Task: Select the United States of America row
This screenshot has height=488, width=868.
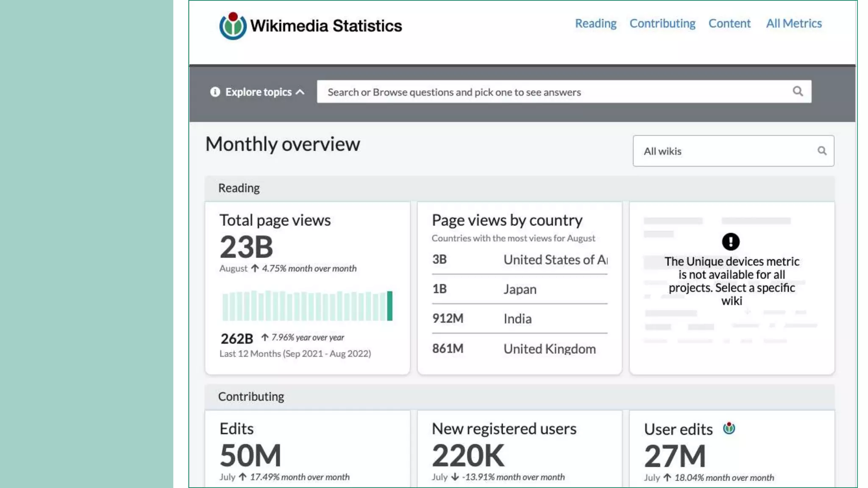Action: click(x=520, y=260)
